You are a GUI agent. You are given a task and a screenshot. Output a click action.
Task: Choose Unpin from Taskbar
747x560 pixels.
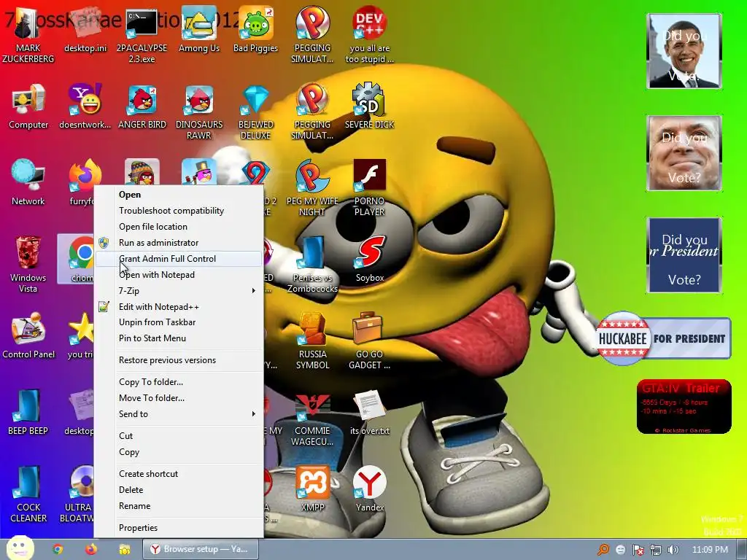pos(179,322)
